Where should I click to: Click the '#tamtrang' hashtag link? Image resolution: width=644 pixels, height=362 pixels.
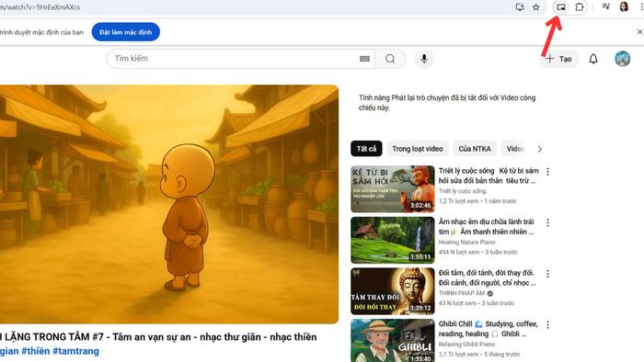(x=75, y=351)
